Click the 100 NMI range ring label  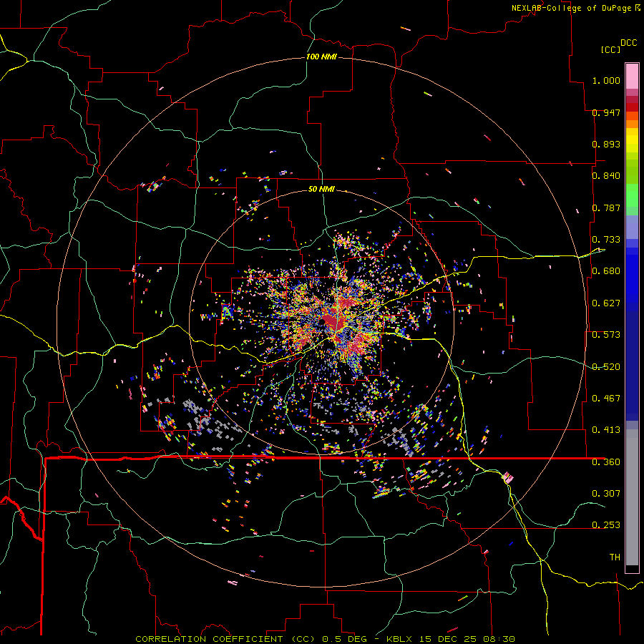point(321,57)
